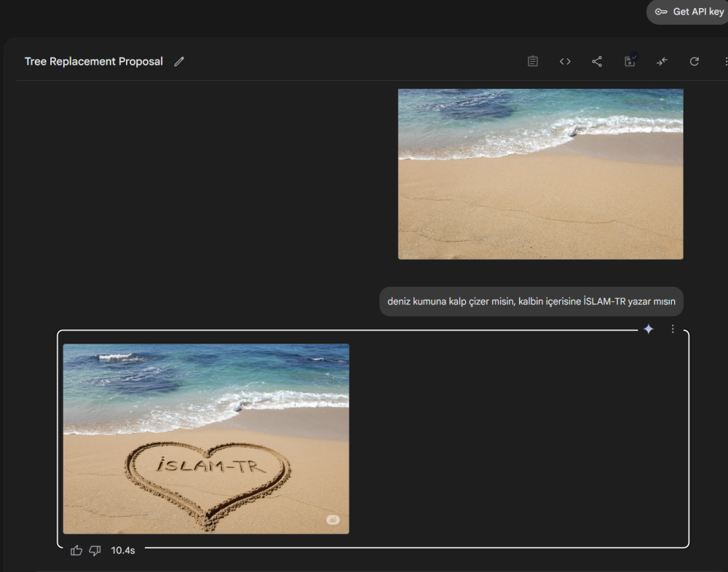Open the response's three-dot options menu

[673, 329]
